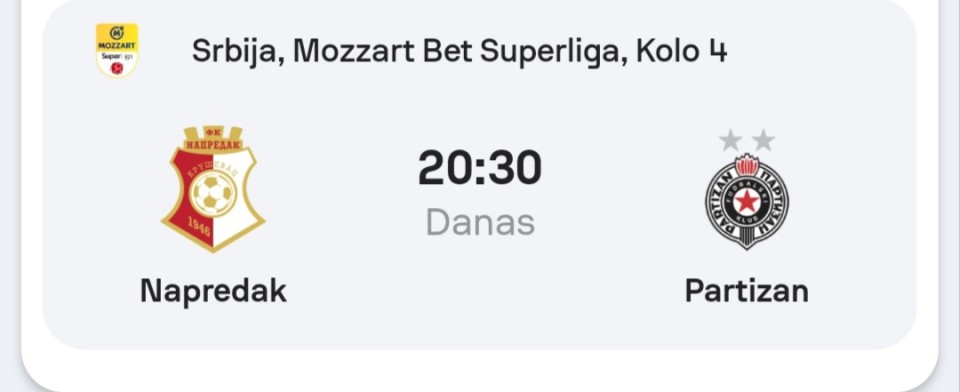Image resolution: width=960 pixels, height=392 pixels.
Task: Open the Napredak vs Partizan match card
Action: coord(479,175)
